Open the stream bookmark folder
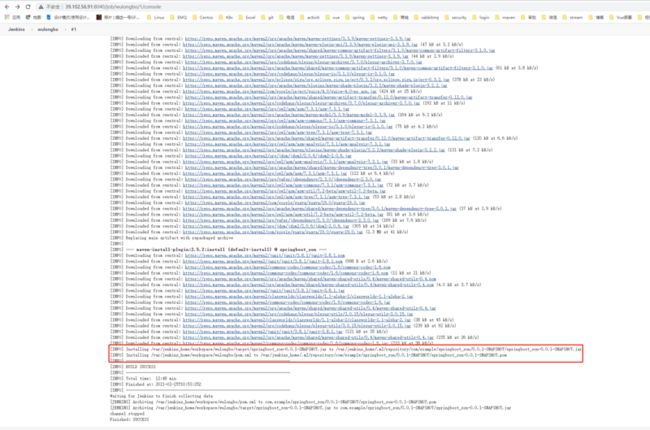 click(x=573, y=17)
